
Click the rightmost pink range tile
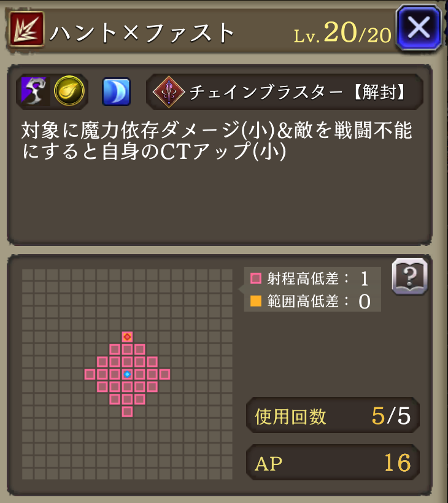(x=164, y=374)
